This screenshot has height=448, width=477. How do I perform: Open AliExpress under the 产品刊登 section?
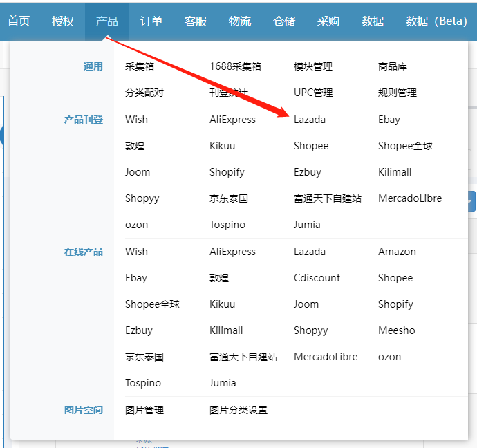pyautogui.click(x=232, y=120)
